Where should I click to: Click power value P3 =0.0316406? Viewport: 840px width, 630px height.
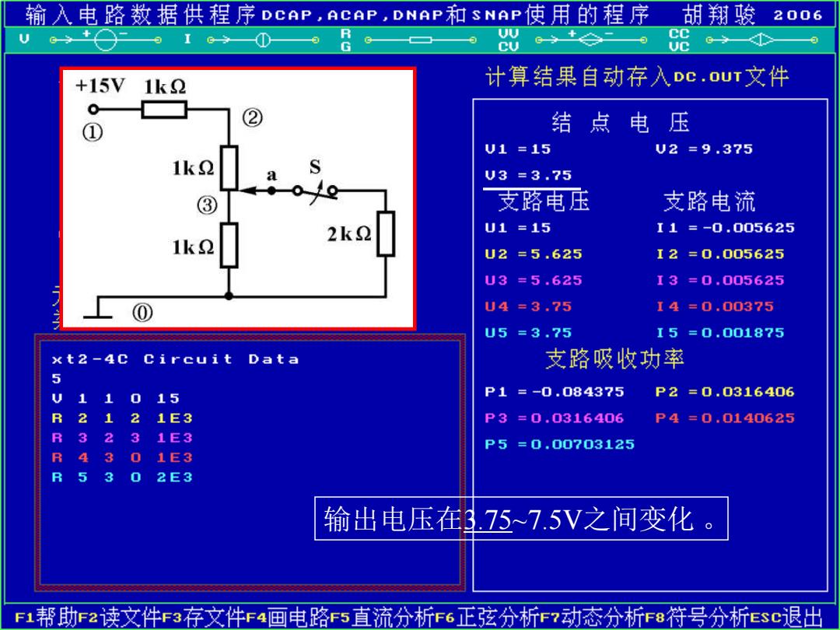click(x=555, y=418)
